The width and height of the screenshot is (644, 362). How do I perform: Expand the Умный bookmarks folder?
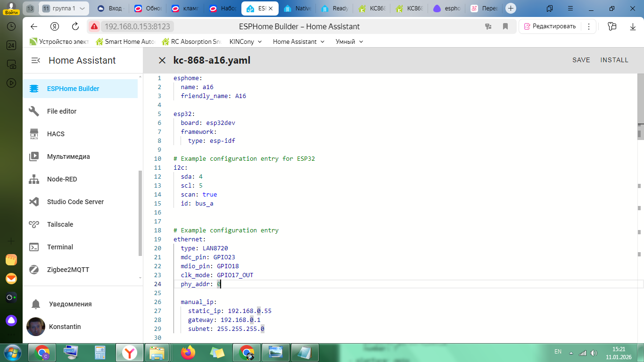[349, 41]
